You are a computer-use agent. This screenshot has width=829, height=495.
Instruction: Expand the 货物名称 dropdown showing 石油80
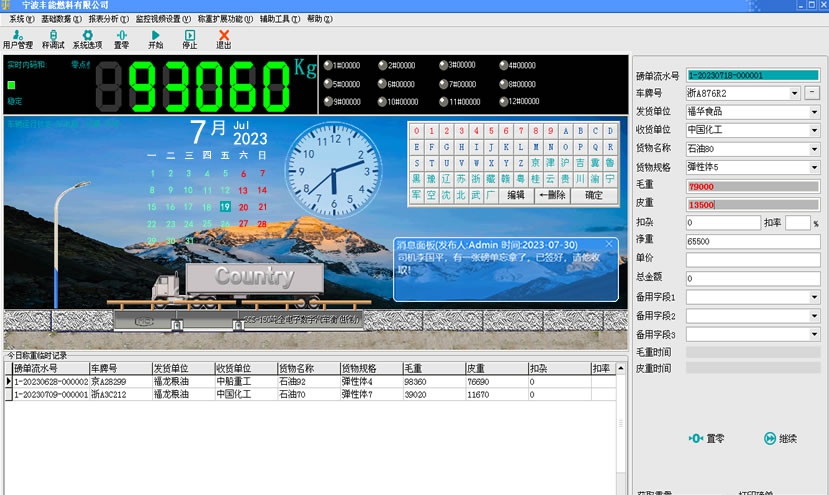coord(814,149)
